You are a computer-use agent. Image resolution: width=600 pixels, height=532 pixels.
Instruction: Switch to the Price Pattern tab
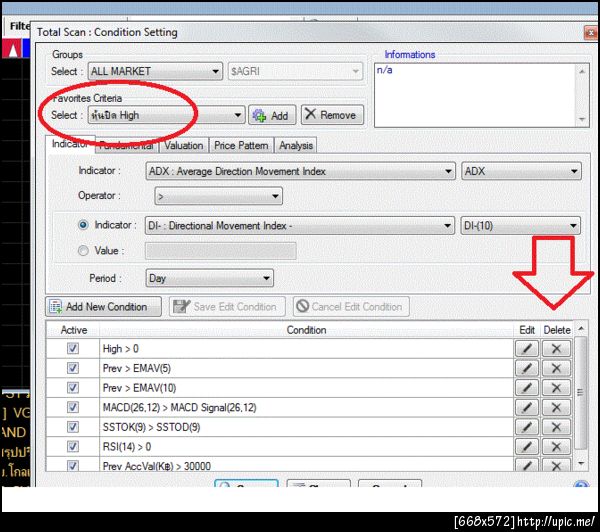pos(241,145)
